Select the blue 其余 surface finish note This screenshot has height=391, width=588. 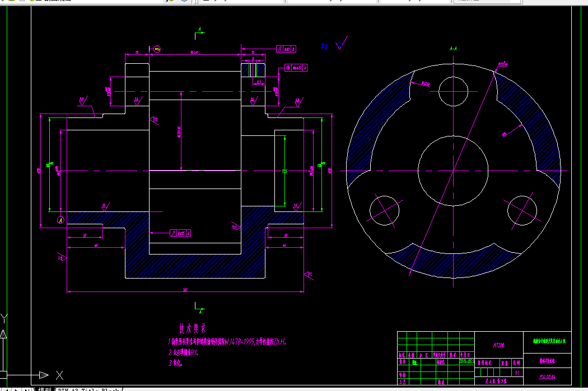coord(324,46)
